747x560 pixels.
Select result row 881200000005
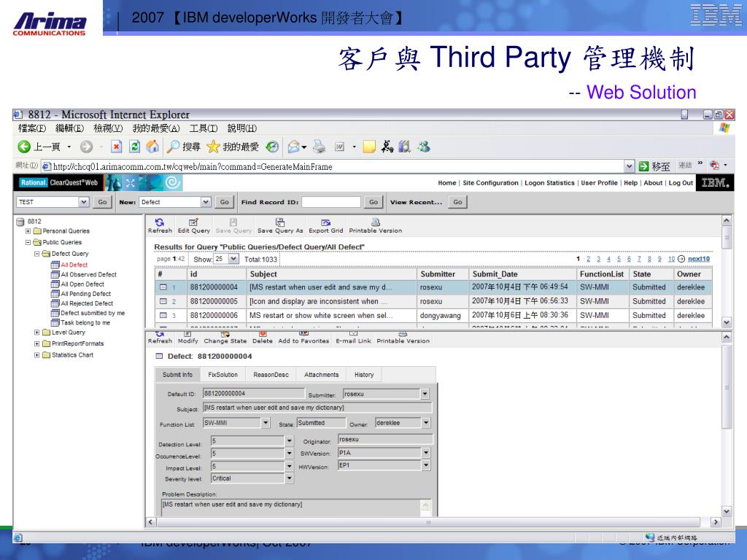point(433,301)
